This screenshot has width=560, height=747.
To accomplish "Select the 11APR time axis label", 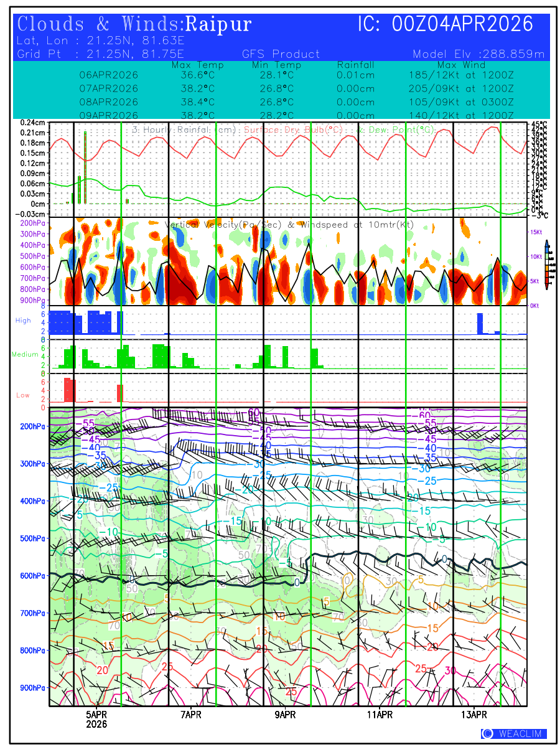I will tap(379, 714).
